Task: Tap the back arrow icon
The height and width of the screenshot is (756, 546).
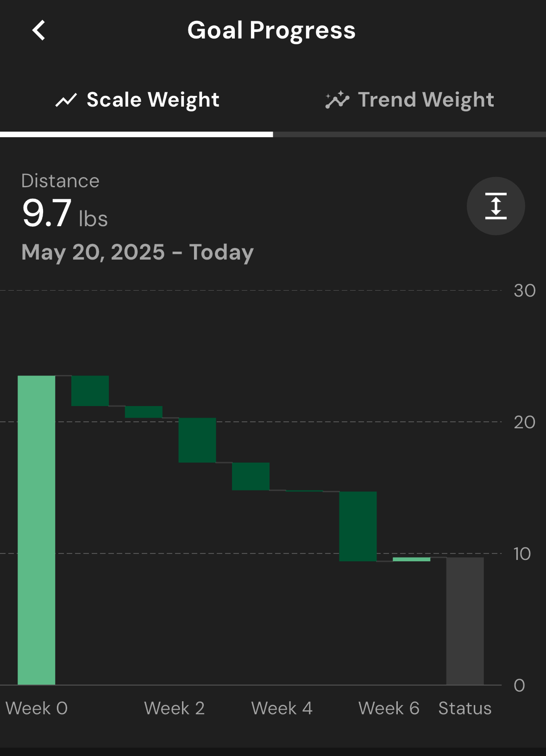Action: (x=39, y=31)
